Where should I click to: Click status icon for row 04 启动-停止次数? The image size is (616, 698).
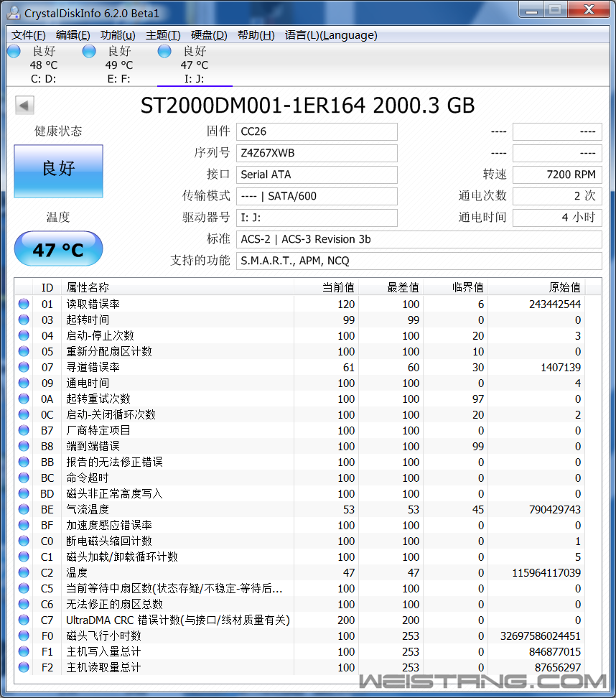pyautogui.click(x=24, y=335)
